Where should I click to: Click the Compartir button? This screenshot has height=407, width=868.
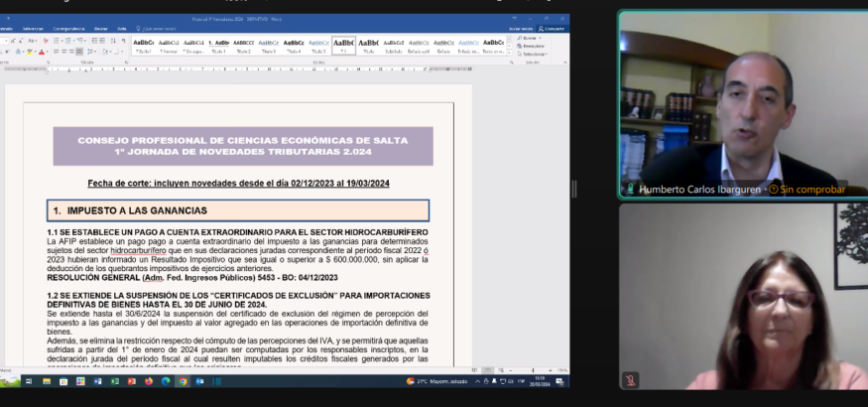pos(552,29)
